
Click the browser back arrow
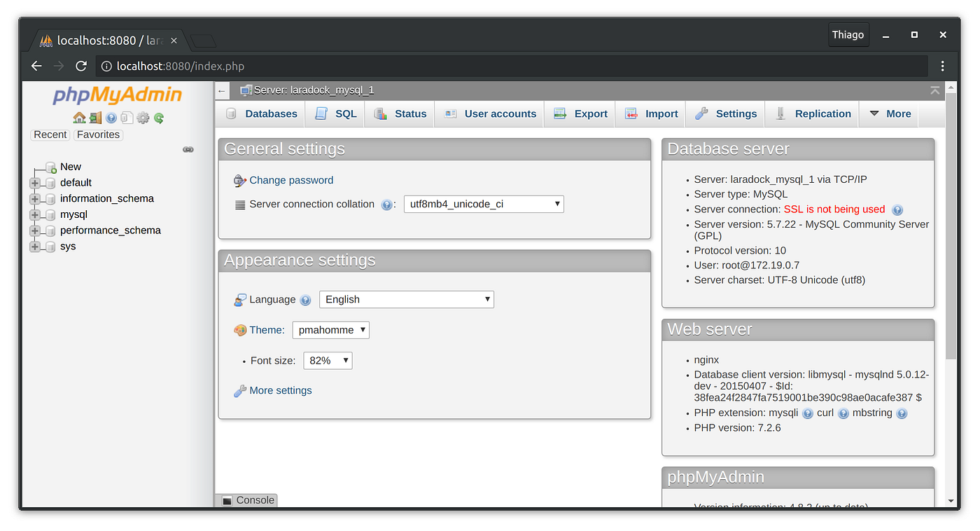36,66
